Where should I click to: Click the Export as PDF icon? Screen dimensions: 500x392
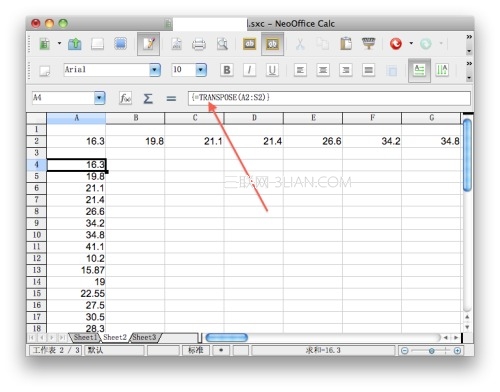point(176,44)
